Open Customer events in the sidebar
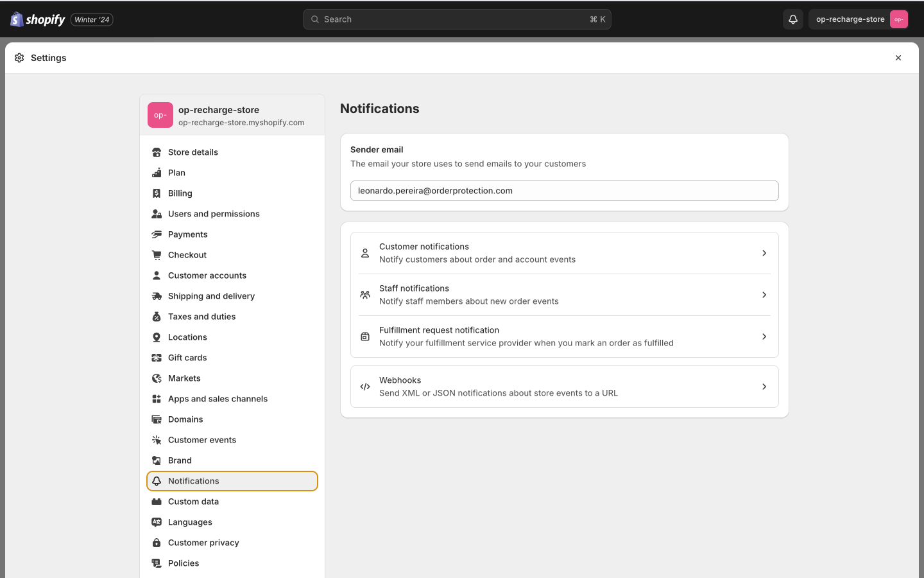 [232, 440]
